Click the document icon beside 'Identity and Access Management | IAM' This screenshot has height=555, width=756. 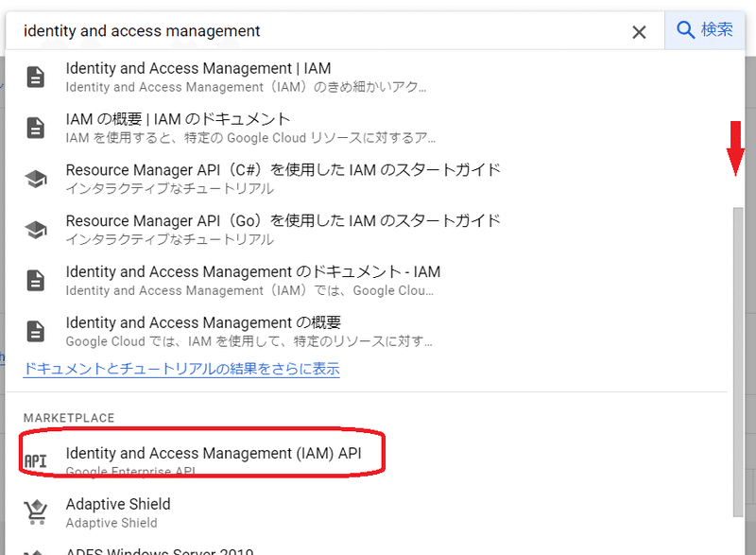[36, 78]
